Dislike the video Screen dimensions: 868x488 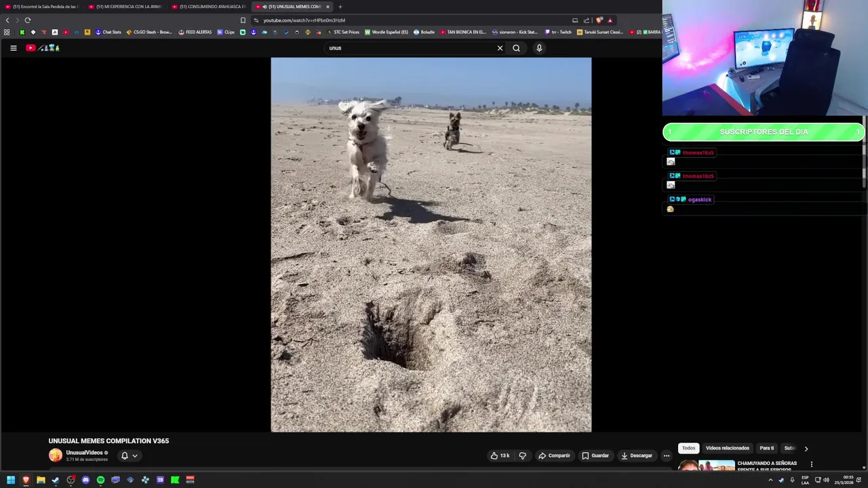click(522, 455)
